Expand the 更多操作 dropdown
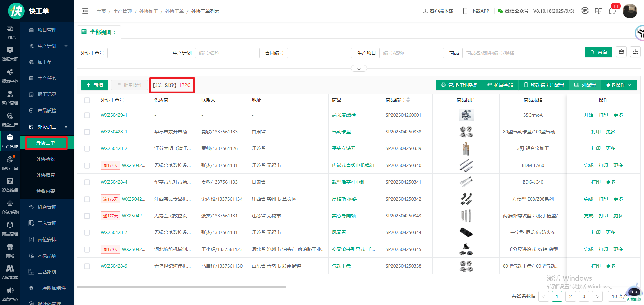Screen dimensions: 644x305 (618, 85)
